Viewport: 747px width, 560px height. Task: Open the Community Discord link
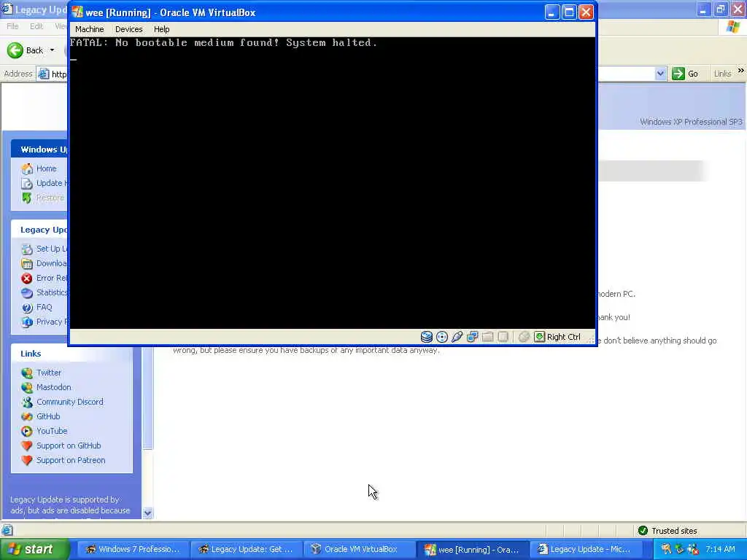69,402
